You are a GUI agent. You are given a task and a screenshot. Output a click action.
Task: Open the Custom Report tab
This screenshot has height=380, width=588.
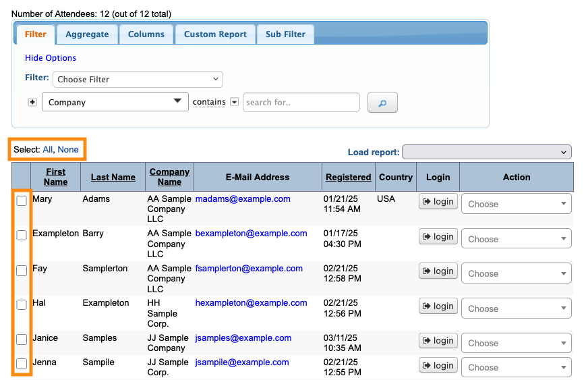click(215, 34)
